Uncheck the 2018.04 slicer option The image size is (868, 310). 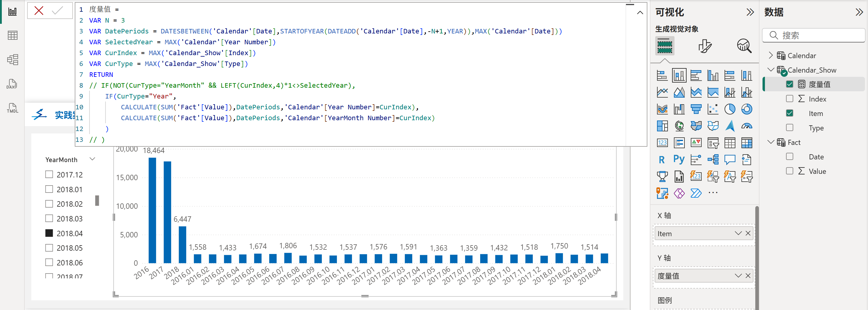pyautogui.click(x=49, y=233)
